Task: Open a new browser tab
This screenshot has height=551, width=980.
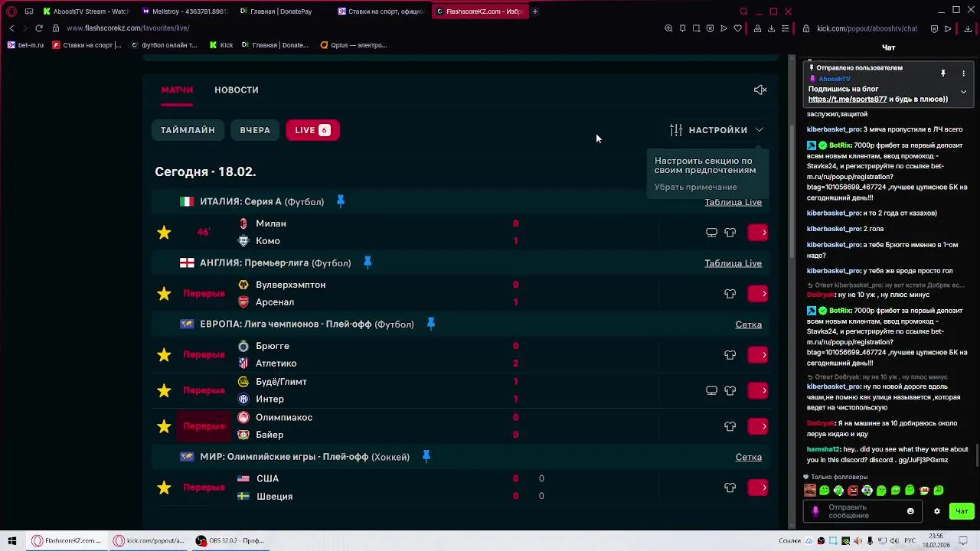Action: (x=535, y=11)
